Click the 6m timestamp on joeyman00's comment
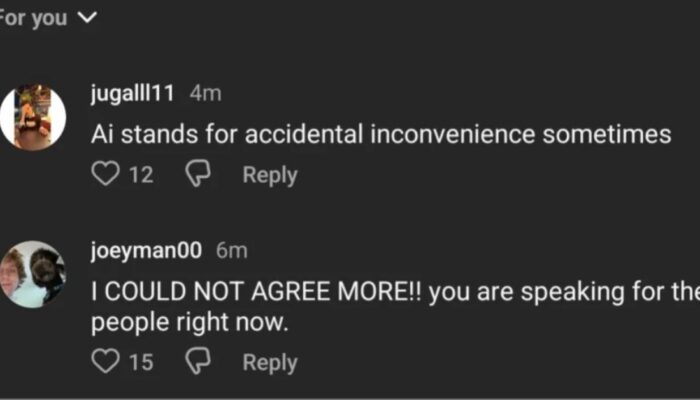This screenshot has width=700, height=400. pos(231,251)
